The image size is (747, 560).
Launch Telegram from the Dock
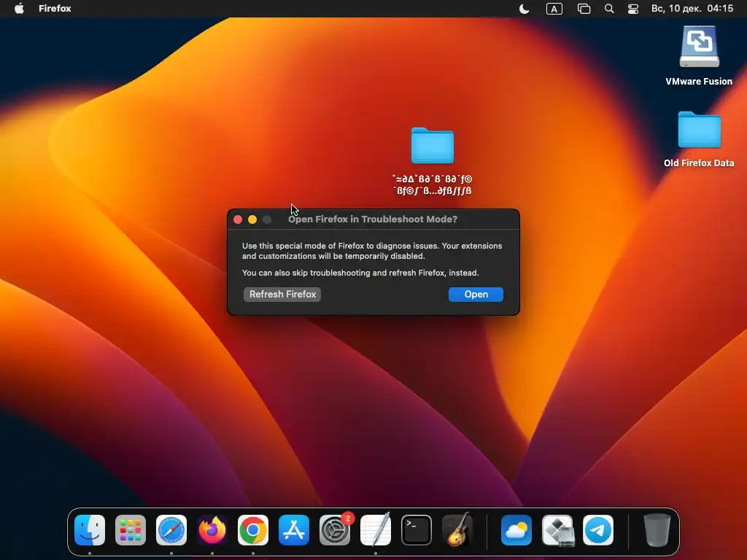(598, 530)
